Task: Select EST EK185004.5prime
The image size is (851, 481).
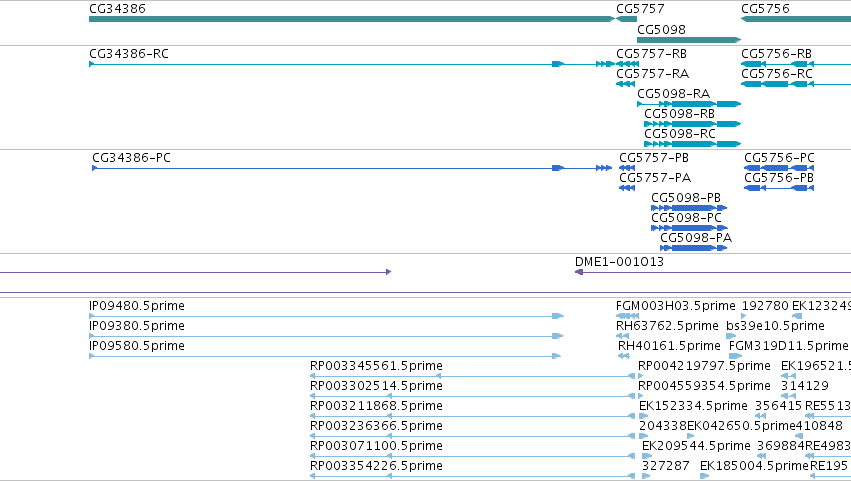Action: pos(704,476)
